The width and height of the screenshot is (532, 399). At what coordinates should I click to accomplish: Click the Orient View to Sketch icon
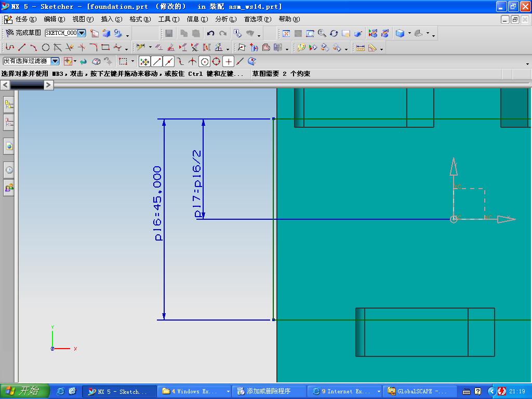coord(95,33)
